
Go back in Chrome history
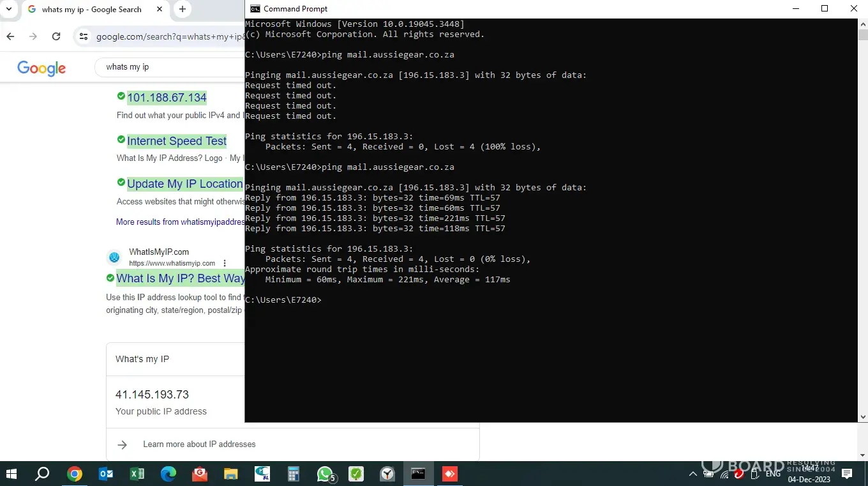[10, 36]
